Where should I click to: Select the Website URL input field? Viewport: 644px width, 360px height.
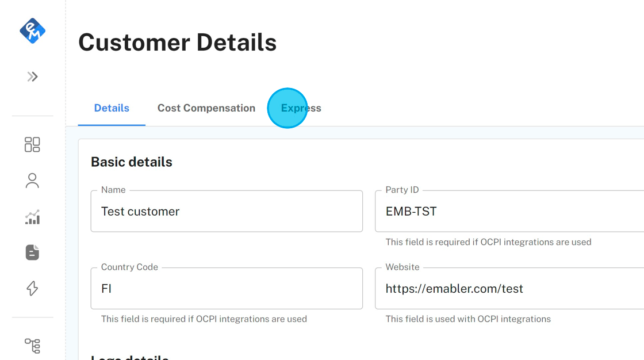tap(509, 289)
